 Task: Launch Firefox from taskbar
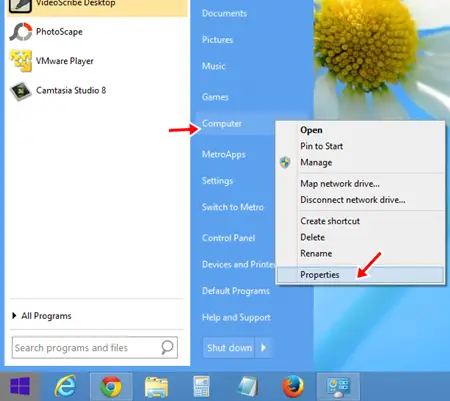point(293,386)
